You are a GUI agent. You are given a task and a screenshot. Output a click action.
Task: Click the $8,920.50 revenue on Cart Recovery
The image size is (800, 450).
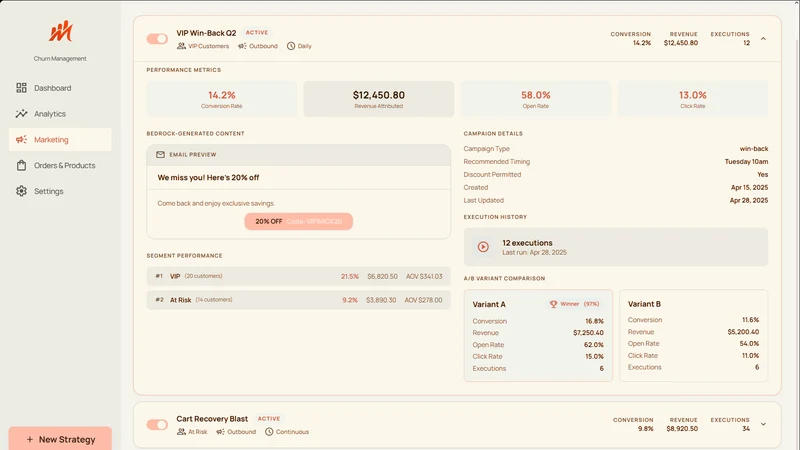point(682,429)
